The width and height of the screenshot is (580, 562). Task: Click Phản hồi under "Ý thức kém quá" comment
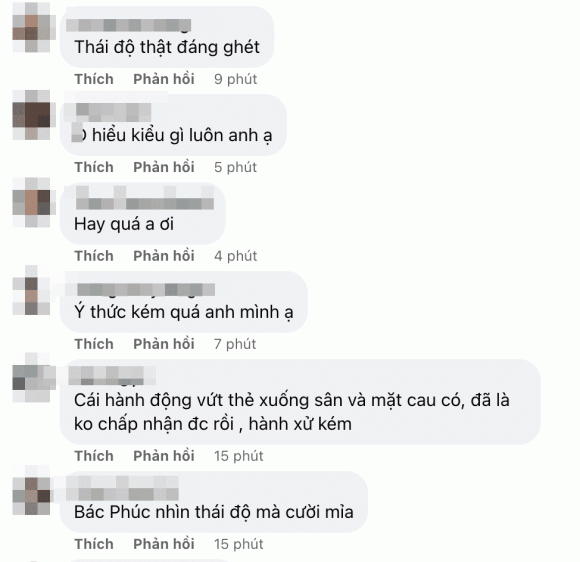tap(164, 344)
